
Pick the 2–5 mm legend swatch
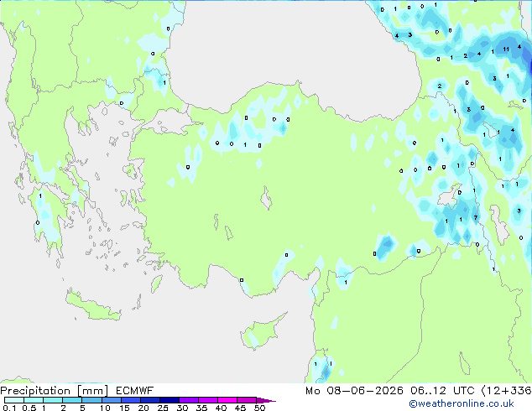(72, 400)
